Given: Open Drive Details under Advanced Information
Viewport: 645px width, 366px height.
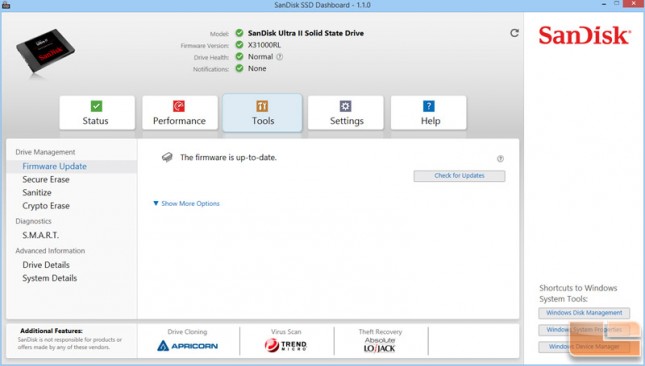Looking at the screenshot, I should pyautogui.click(x=46, y=265).
